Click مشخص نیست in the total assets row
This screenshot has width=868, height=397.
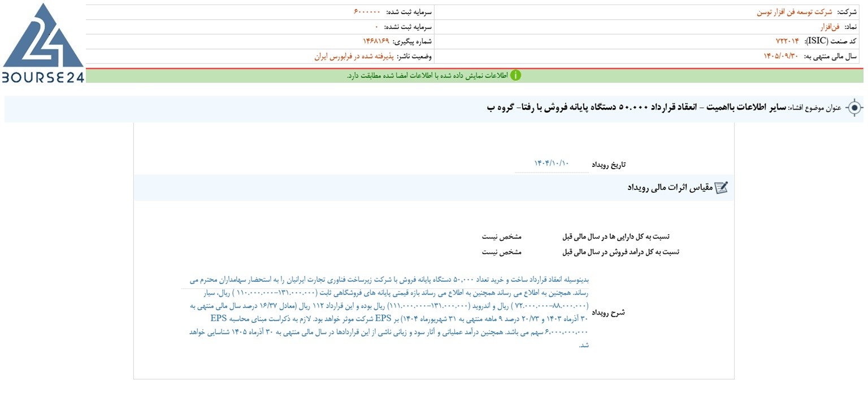coord(502,236)
